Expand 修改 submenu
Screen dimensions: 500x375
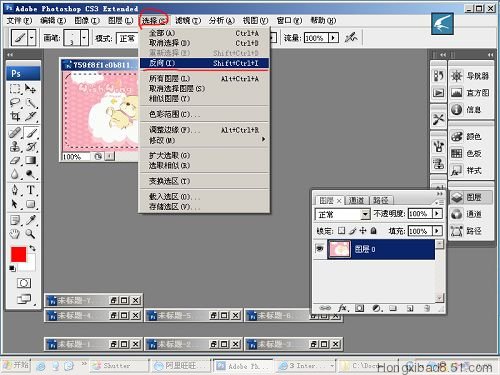(204, 140)
